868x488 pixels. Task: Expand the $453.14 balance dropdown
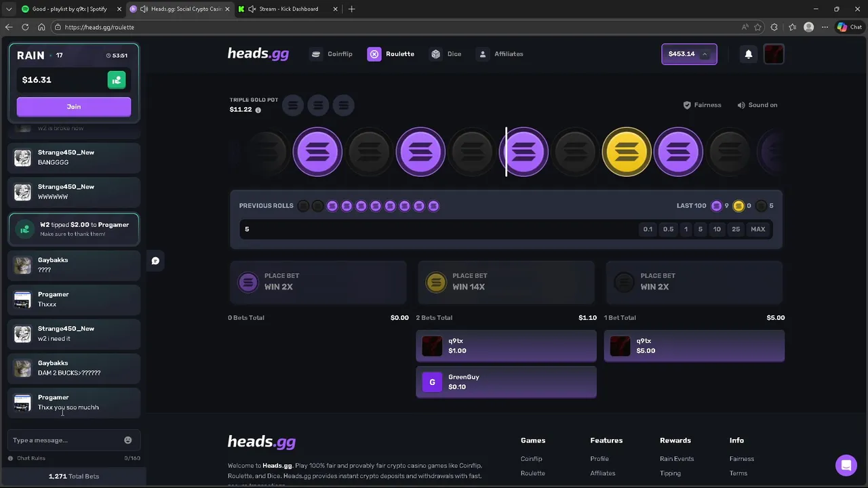coord(689,54)
